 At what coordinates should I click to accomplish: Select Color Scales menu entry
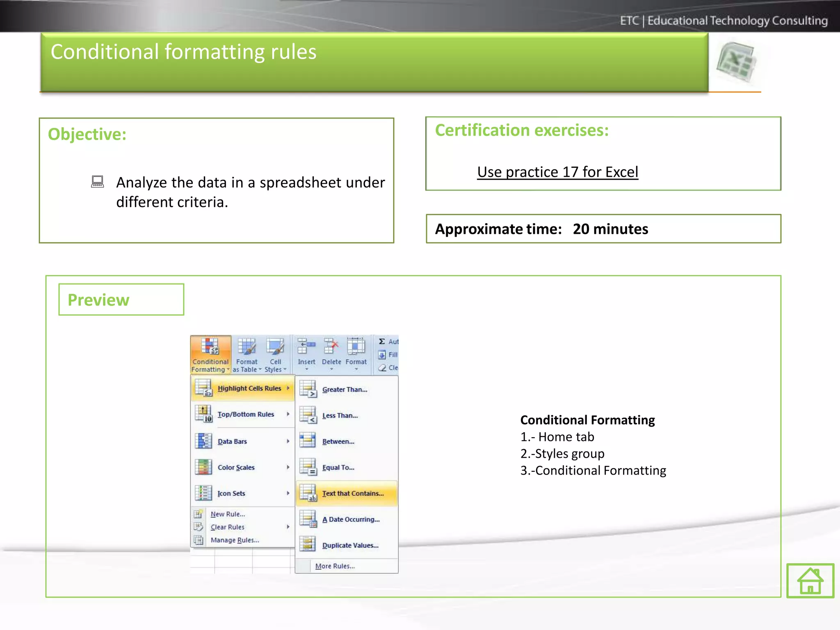(x=243, y=467)
